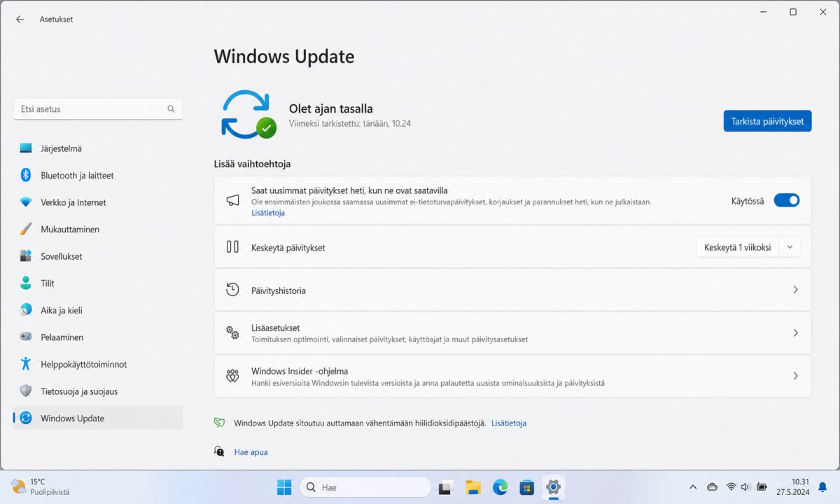Turn off the newest updates Käytössä toggle
This screenshot has height=504, width=840.
point(786,200)
